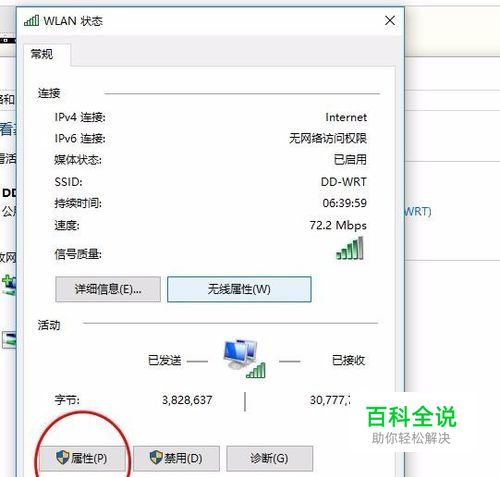This screenshot has width=500, height=477.
Task: Click the 72.2 Mbps speed value
Action: tap(338, 226)
